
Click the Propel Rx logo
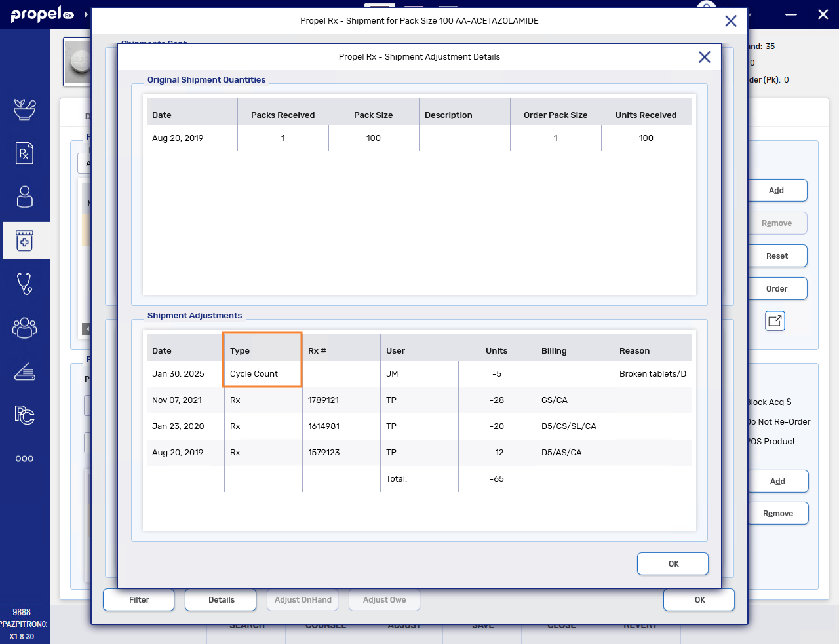(42, 14)
